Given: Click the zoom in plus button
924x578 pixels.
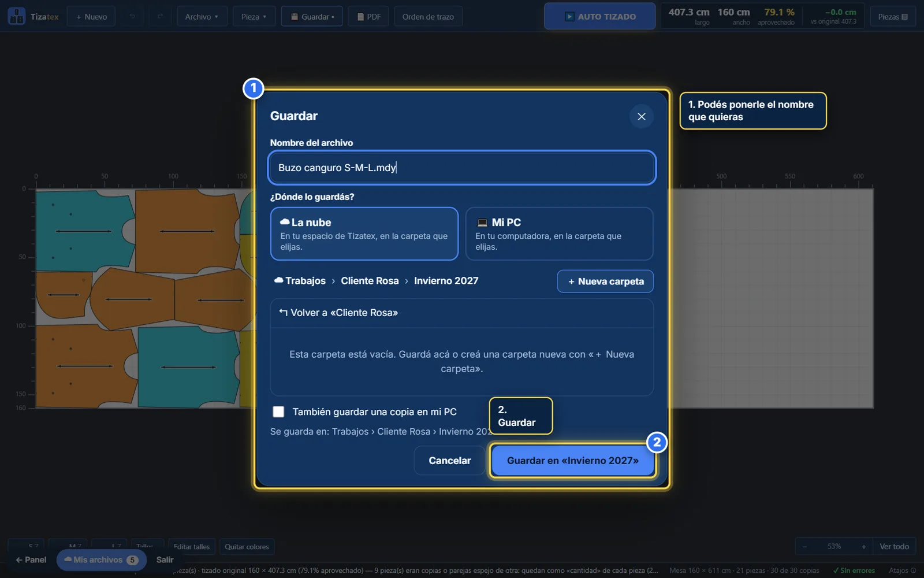Looking at the screenshot, I should 863,547.
